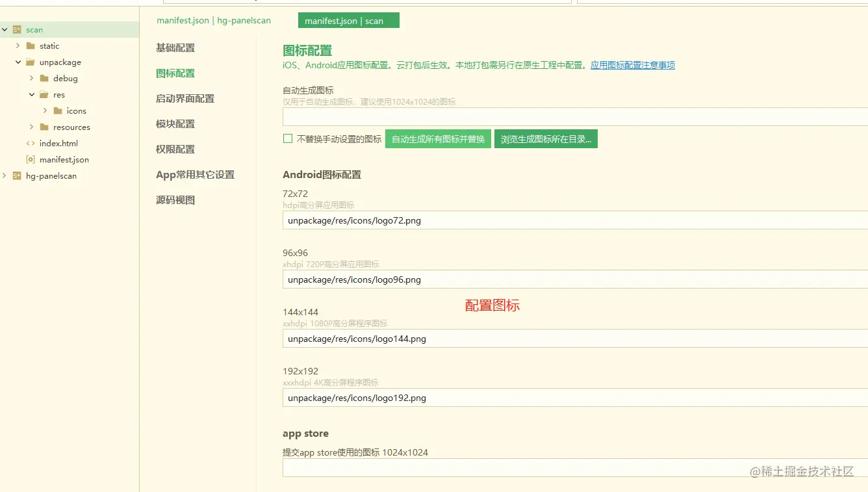The image size is (868, 492).
Task: Open 应用图标配置注意事项 link
Action: [x=633, y=65]
